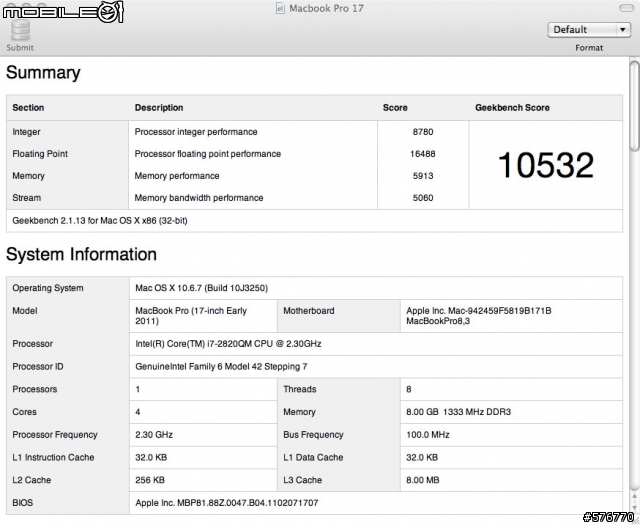Viewport: 640px width, 525px height.
Task: Click the Operating System row label
Action: point(48,288)
